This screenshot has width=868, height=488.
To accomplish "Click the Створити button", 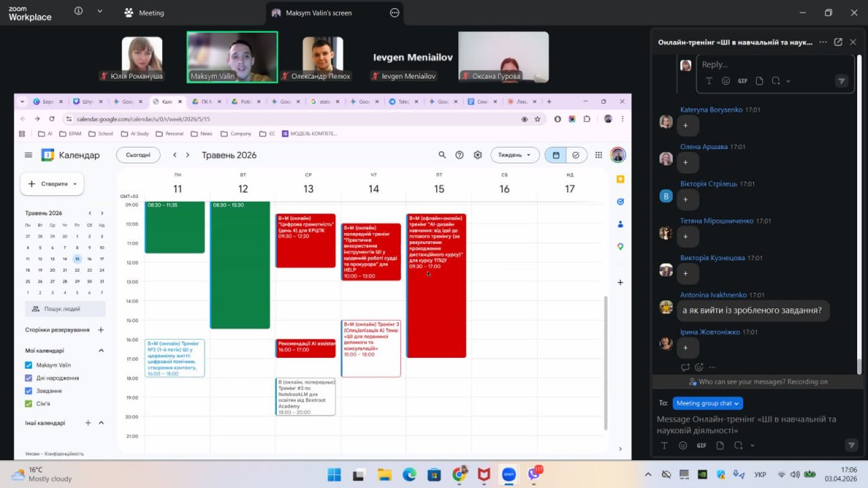I will tap(53, 184).
